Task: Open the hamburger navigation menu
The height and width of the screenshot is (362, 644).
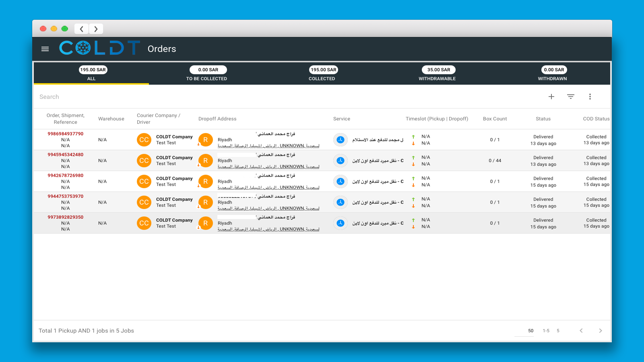Action: pyautogui.click(x=45, y=49)
